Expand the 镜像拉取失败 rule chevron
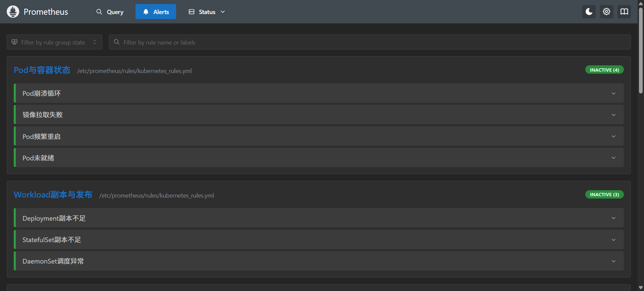644x291 pixels. (613, 115)
